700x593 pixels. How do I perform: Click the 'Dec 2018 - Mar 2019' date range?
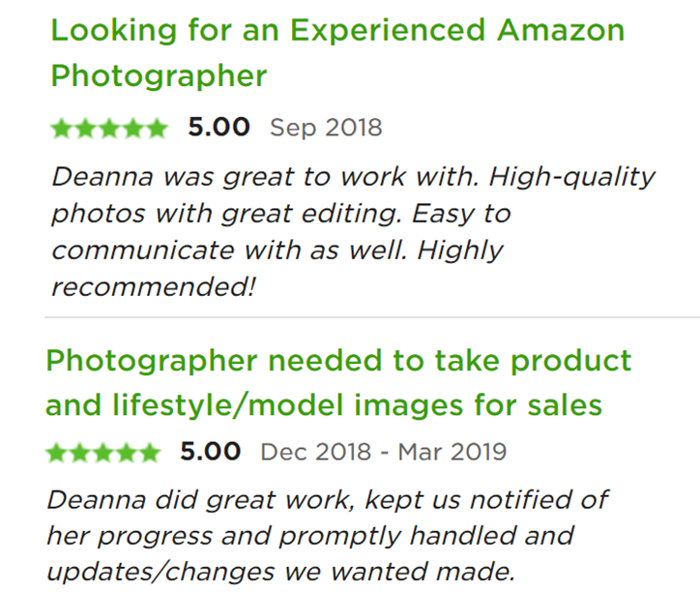(x=383, y=452)
